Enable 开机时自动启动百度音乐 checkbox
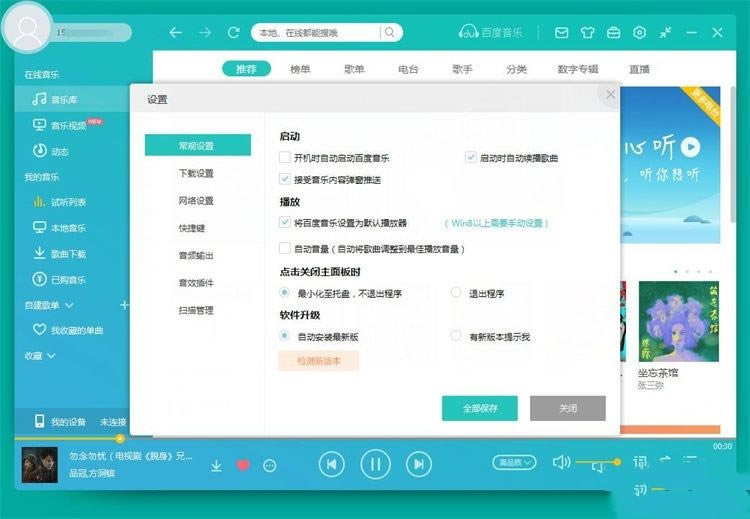 pos(285,158)
